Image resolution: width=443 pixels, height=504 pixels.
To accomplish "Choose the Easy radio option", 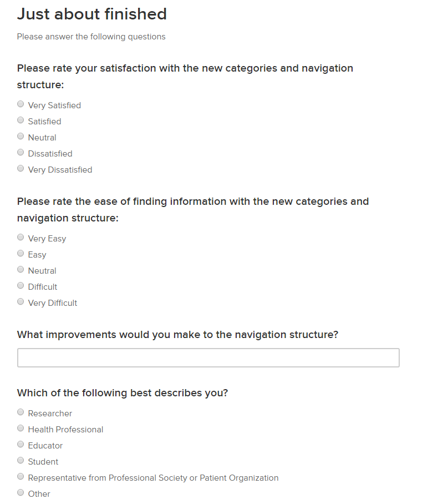I will point(21,253).
